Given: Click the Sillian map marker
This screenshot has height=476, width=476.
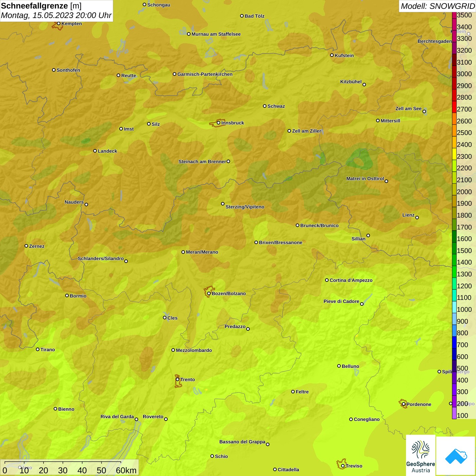Looking at the screenshot, I should (368, 235).
